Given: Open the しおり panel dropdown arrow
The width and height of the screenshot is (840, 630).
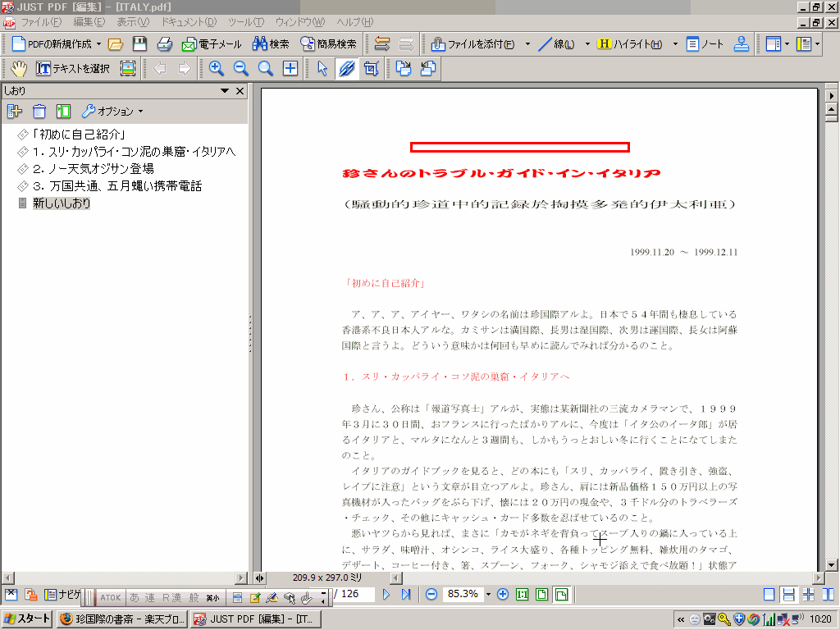Looking at the screenshot, I should click(x=225, y=91).
